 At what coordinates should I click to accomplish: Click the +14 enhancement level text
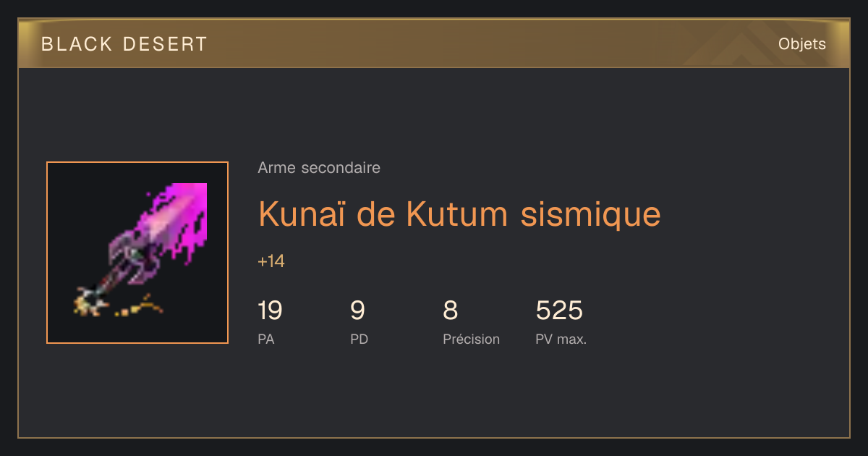click(x=271, y=261)
